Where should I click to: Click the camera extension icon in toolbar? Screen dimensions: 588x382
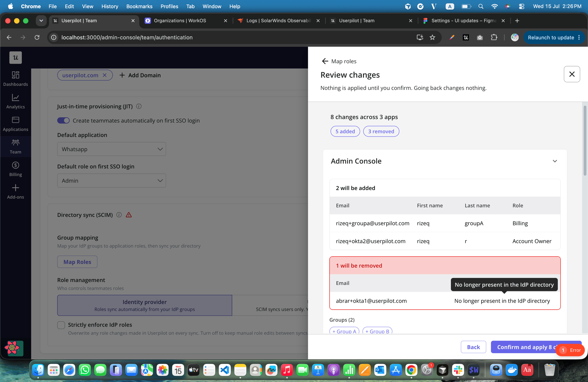point(480,37)
